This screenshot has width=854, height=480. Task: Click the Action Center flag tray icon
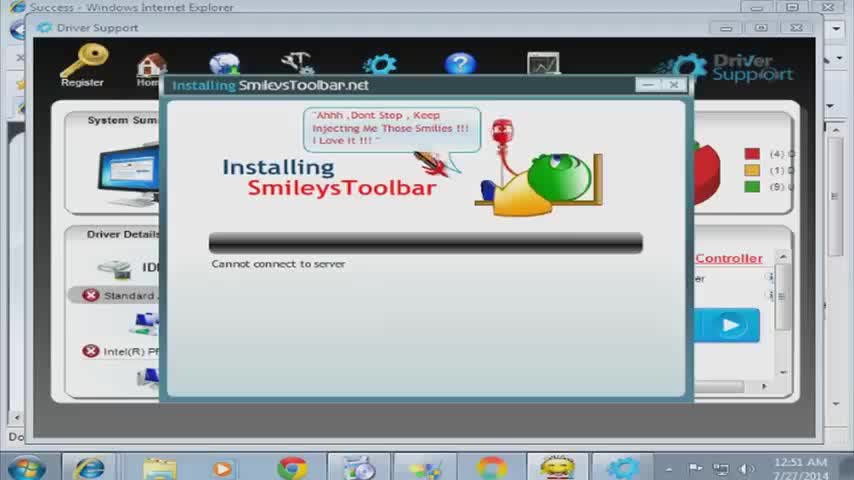[696, 468]
